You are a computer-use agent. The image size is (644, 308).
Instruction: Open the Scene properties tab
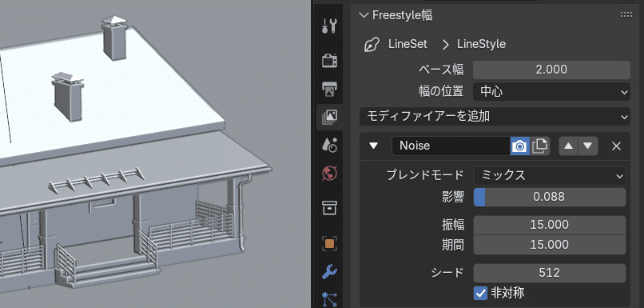[x=329, y=145]
